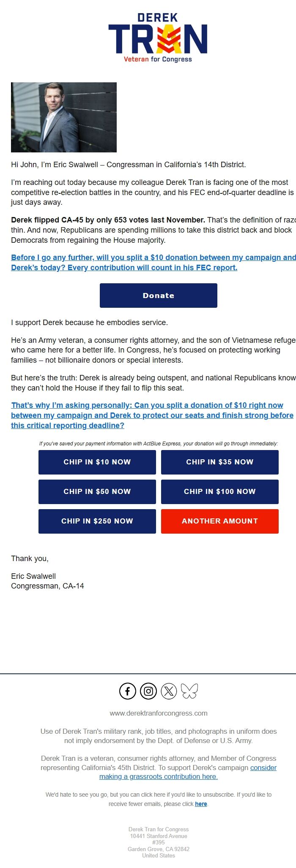Image resolution: width=296 pixels, height=868 pixels.
Task: Hit the Chip In $100 Now button
Action: point(220,492)
